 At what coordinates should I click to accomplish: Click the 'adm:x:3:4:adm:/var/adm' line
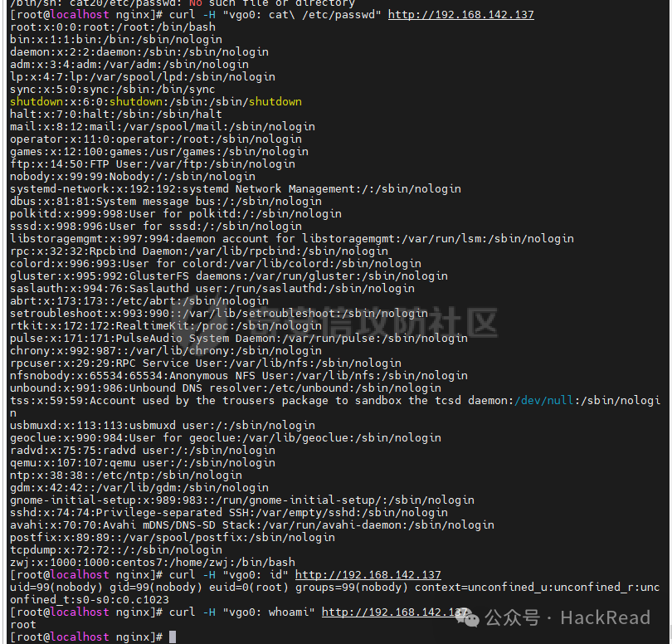coord(129,64)
